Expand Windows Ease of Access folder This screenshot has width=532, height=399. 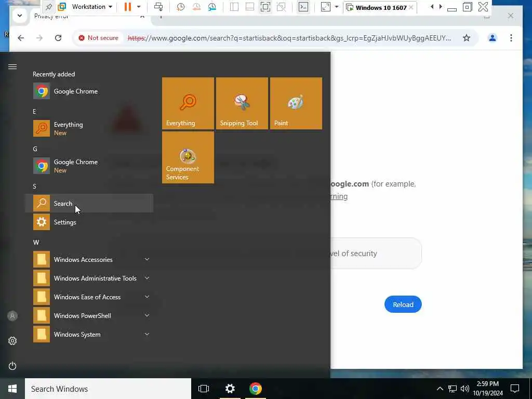click(x=89, y=297)
